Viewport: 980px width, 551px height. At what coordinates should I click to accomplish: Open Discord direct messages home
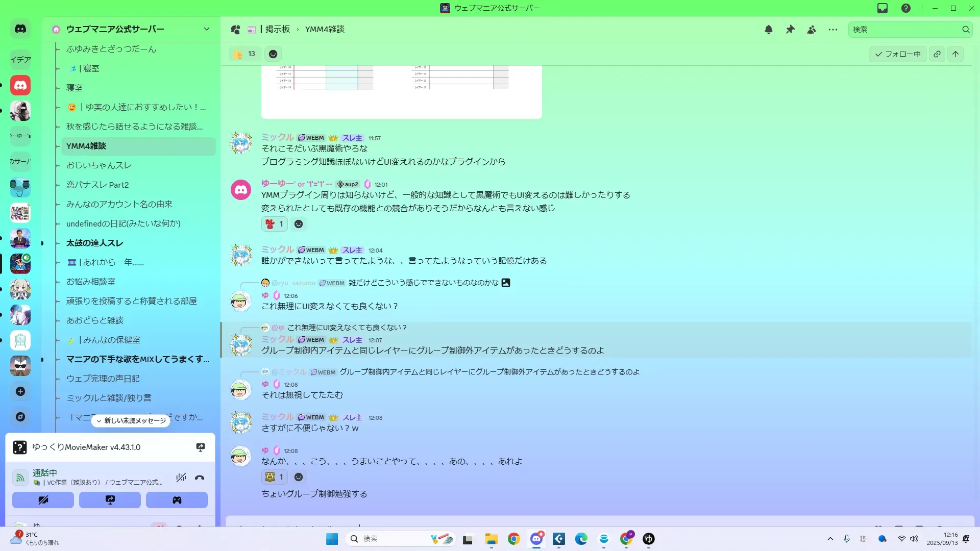20,29
